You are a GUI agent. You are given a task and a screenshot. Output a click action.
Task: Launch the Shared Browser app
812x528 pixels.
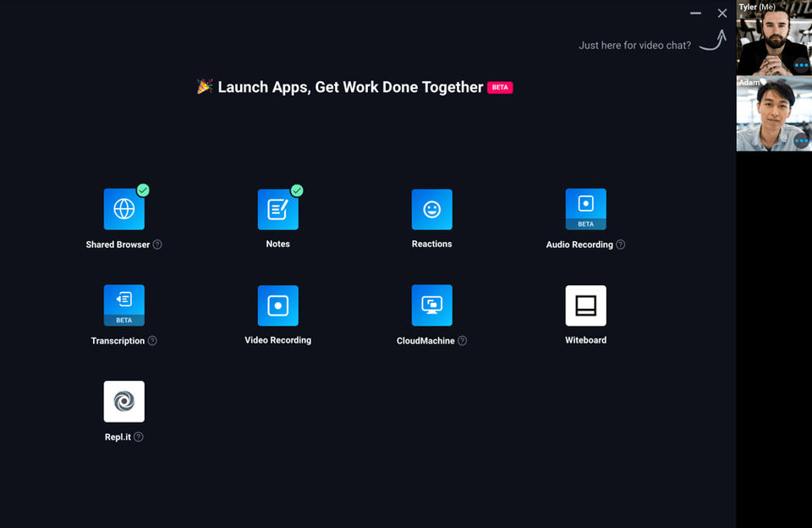point(123,209)
